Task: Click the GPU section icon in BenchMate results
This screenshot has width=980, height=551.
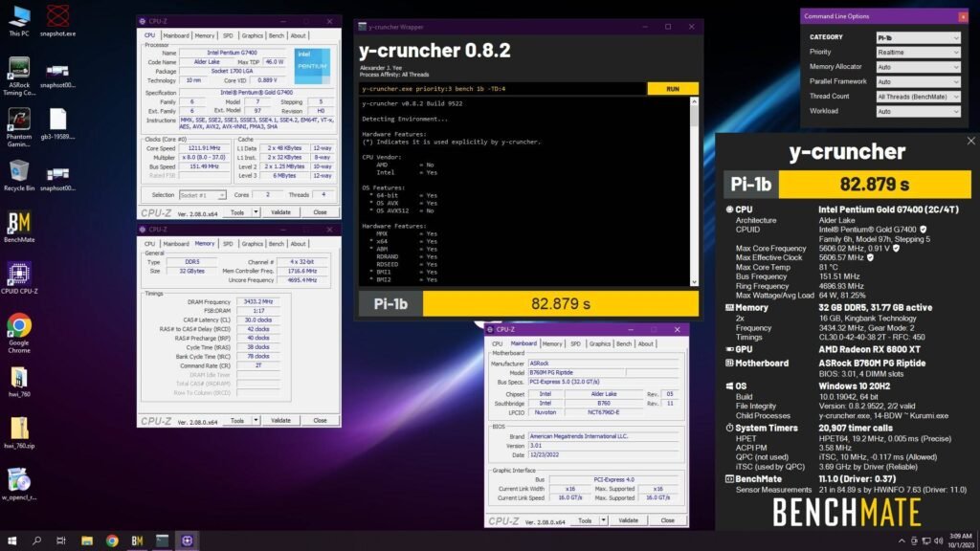Action: click(x=728, y=348)
